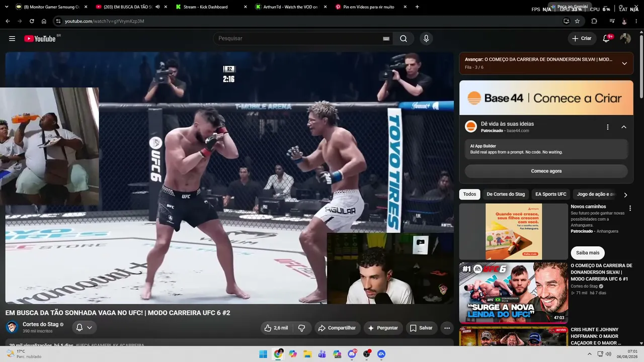This screenshot has width=644, height=362.
Task: Open the account avatar menu
Action: click(x=625, y=39)
